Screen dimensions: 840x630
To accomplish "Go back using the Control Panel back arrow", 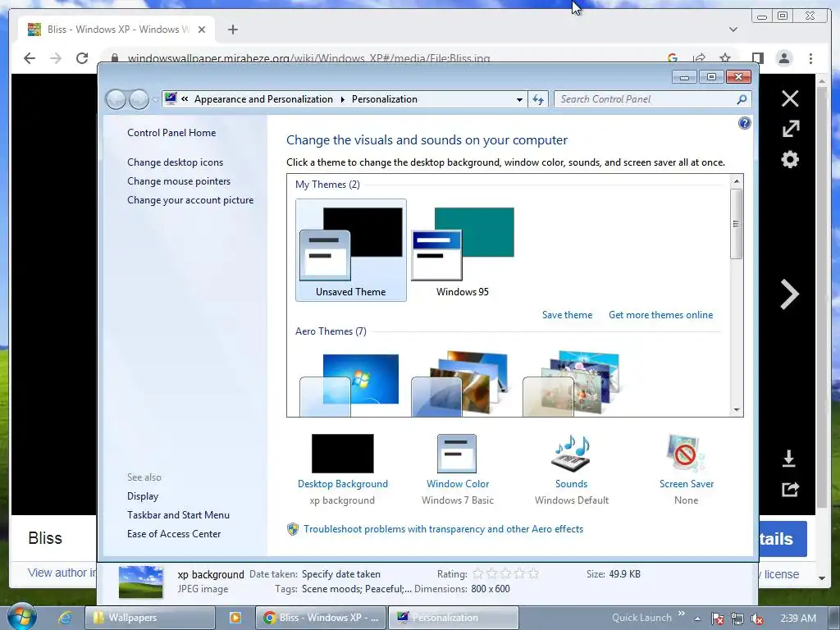I will (116, 99).
